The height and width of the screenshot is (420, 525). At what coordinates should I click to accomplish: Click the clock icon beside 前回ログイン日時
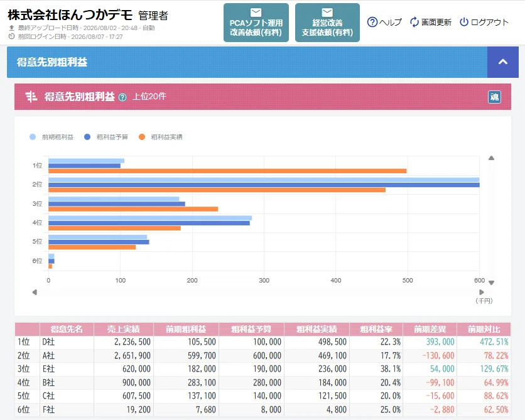(x=12, y=36)
